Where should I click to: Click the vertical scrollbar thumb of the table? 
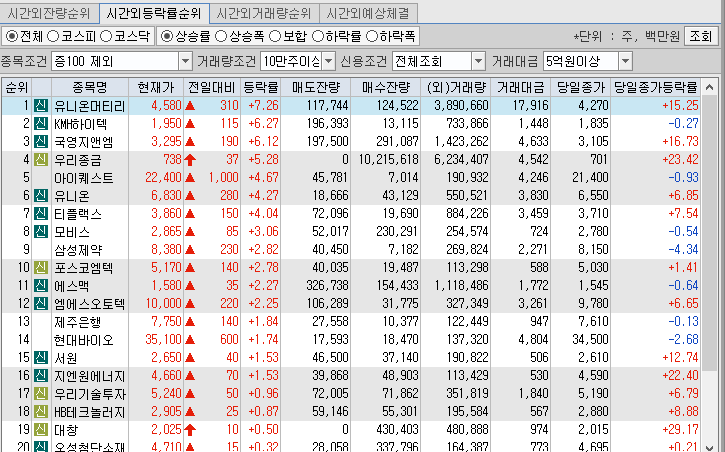point(710,233)
